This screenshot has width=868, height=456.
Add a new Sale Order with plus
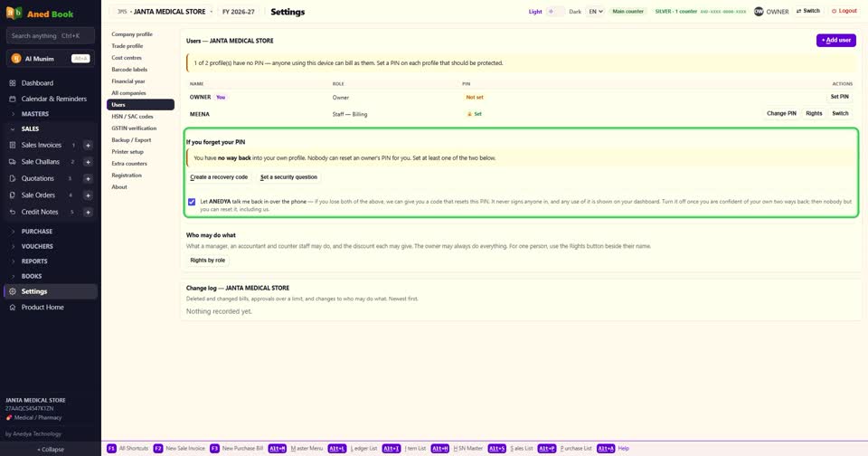[x=88, y=195]
